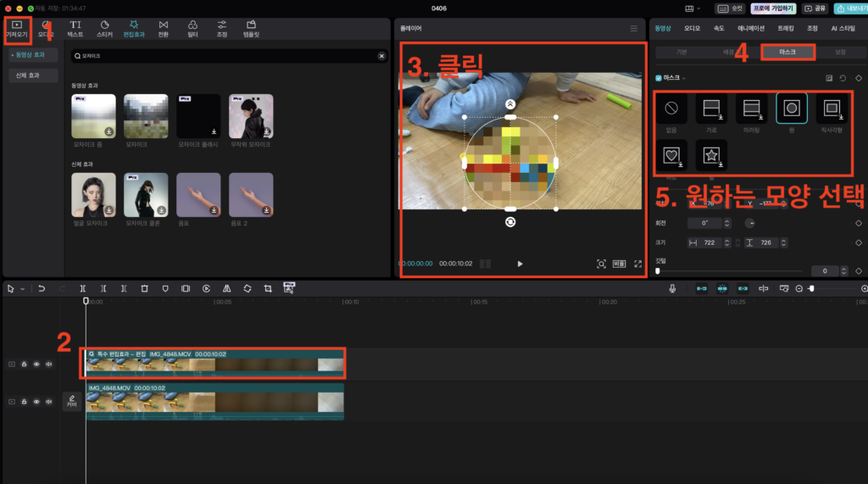The width and height of the screenshot is (868, 484).
Task: Click the 공유 share button
Action: (x=815, y=8)
